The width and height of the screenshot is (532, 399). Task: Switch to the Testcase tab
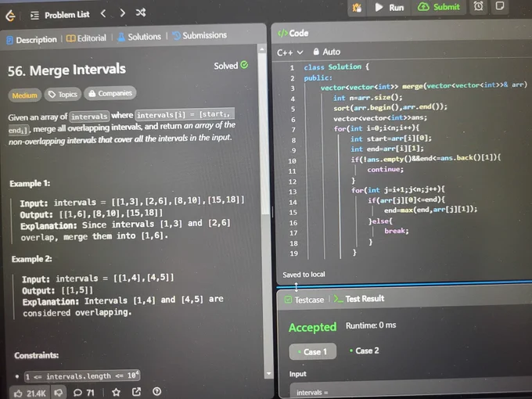[304, 300]
